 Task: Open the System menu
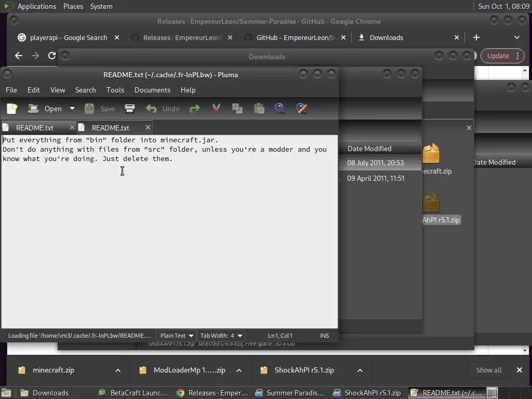click(x=101, y=6)
